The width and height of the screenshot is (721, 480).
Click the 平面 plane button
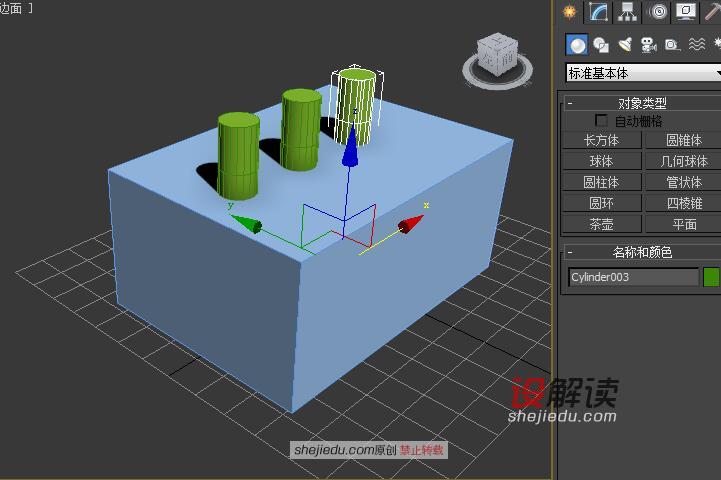[684, 224]
